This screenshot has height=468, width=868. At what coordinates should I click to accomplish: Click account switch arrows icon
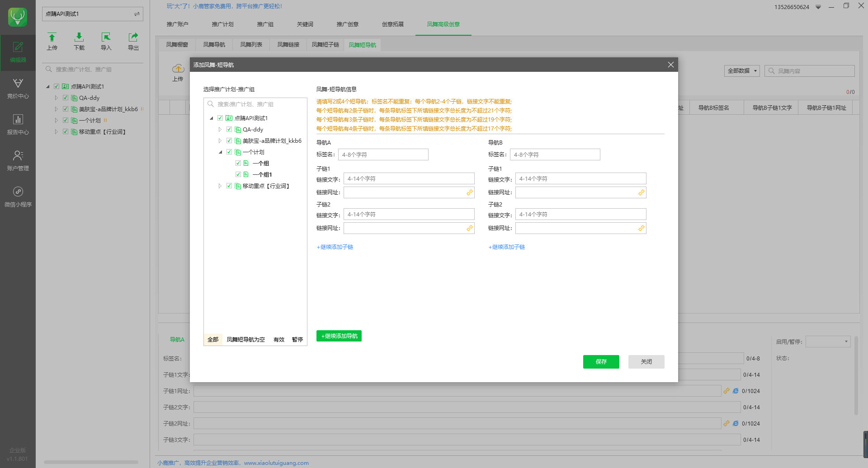tap(137, 14)
